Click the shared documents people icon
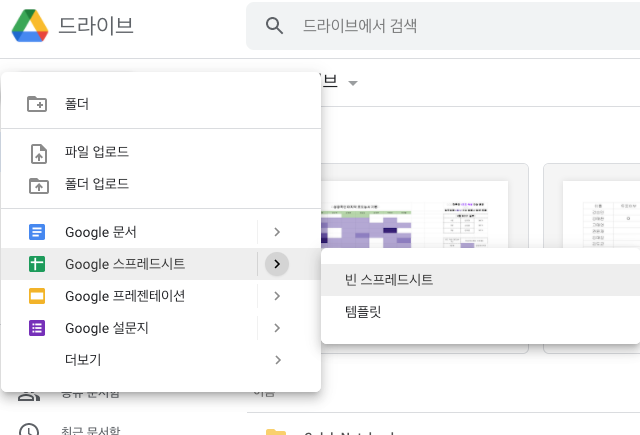640x435 pixels. tap(29, 396)
